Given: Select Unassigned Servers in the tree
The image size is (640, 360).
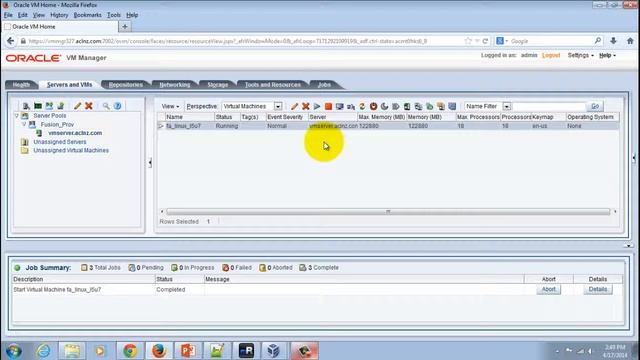Looking at the screenshot, I should tap(60, 142).
